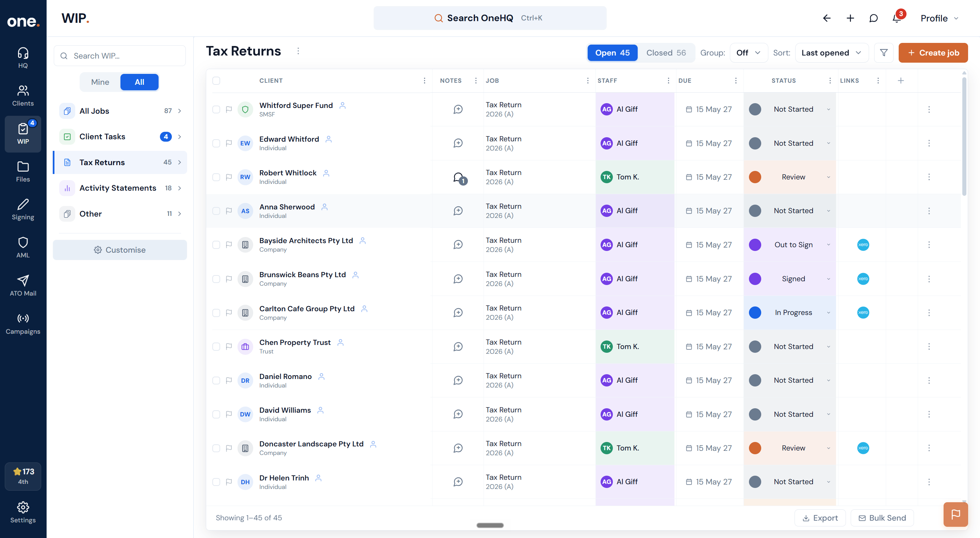Click the Export button

(x=820, y=518)
